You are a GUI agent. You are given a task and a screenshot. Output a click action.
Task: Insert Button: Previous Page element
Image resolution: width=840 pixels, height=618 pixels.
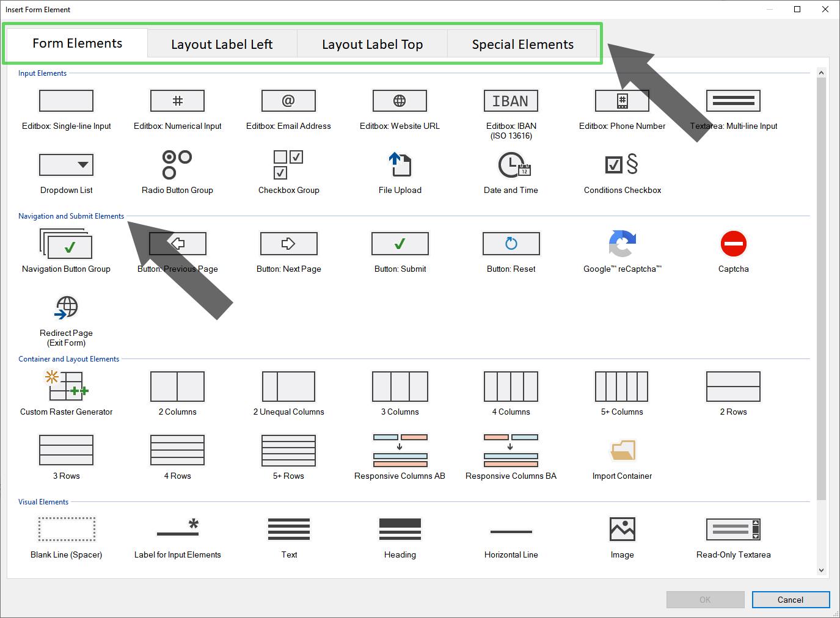[x=177, y=251]
